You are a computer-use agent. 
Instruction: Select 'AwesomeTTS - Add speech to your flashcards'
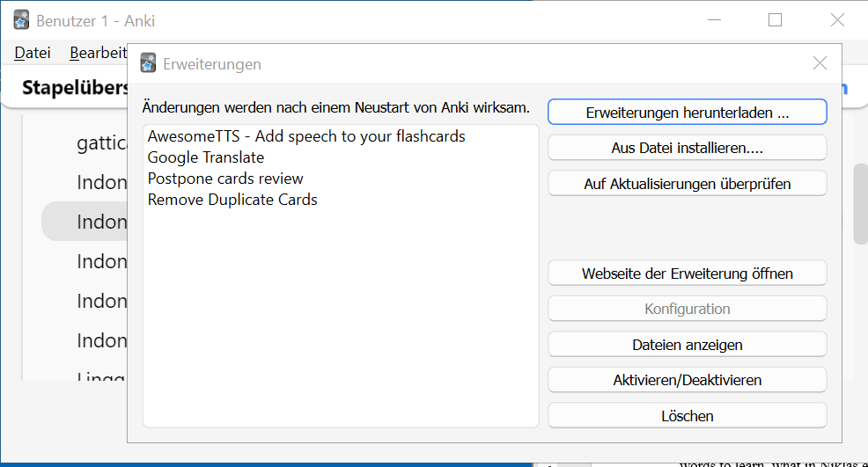[306, 136]
